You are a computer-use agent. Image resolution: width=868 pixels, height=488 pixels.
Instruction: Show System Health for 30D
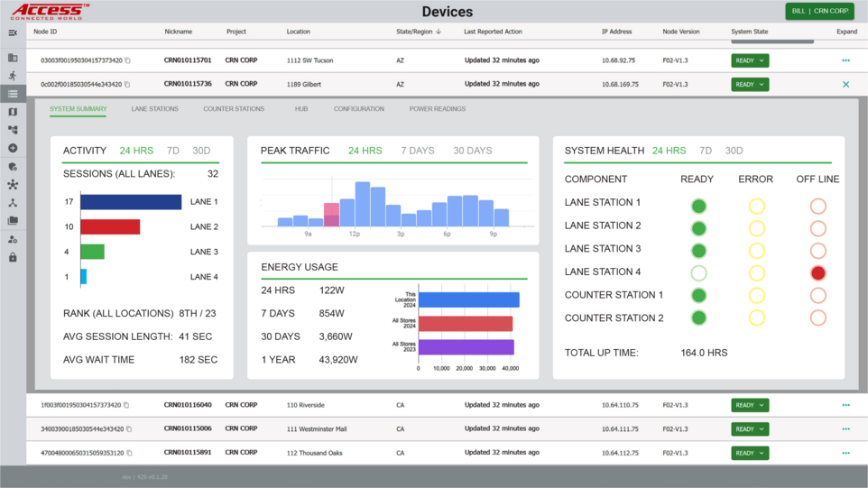coord(734,151)
